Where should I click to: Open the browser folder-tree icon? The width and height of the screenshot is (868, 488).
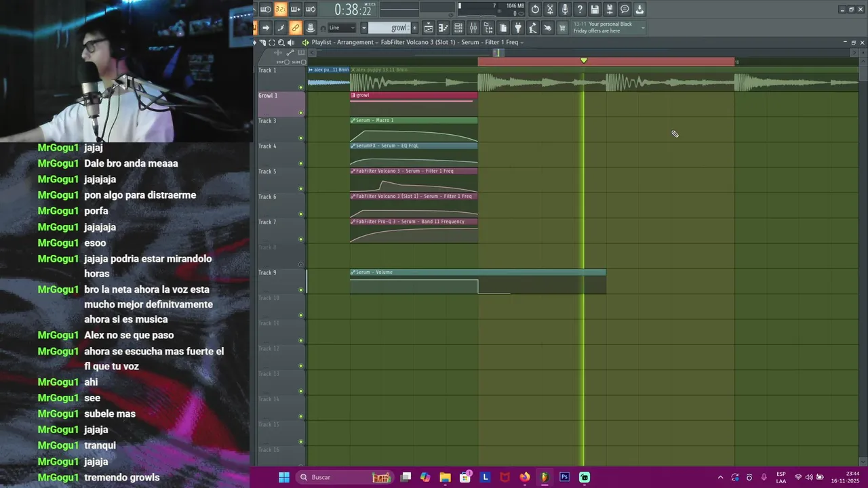coord(488,28)
